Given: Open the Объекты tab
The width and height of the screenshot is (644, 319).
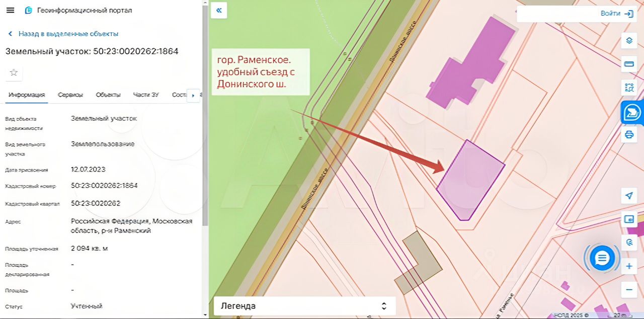Looking at the screenshot, I should tap(108, 95).
